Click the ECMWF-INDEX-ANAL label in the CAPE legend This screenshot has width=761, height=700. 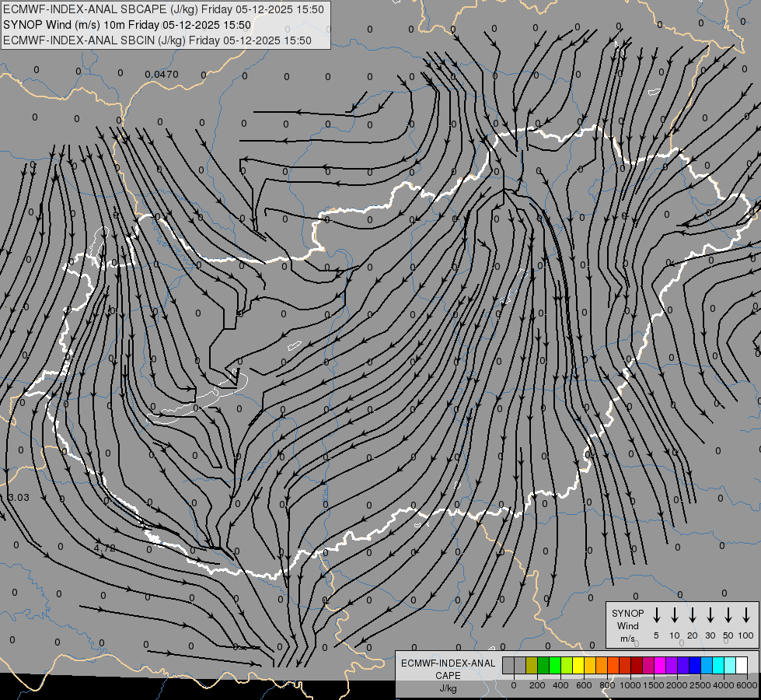click(x=448, y=663)
